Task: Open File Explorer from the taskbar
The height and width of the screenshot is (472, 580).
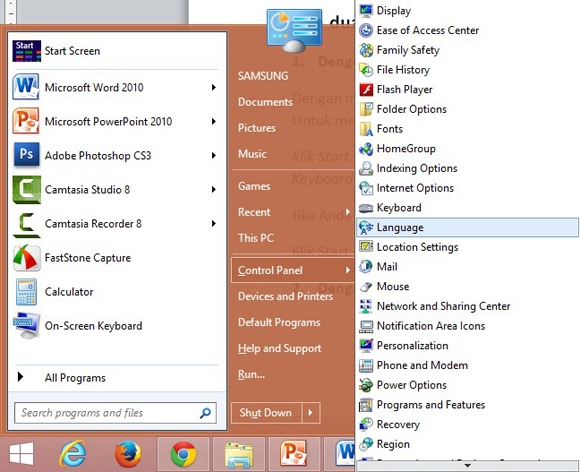Action: point(239,454)
